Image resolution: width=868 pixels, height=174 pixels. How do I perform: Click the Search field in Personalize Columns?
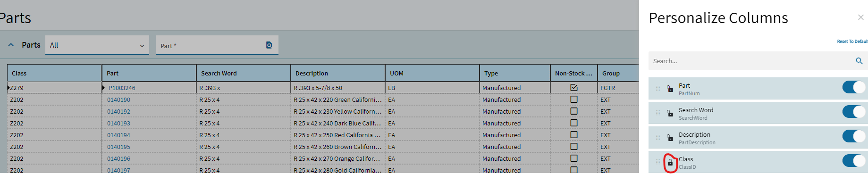click(x=752, y=61)
